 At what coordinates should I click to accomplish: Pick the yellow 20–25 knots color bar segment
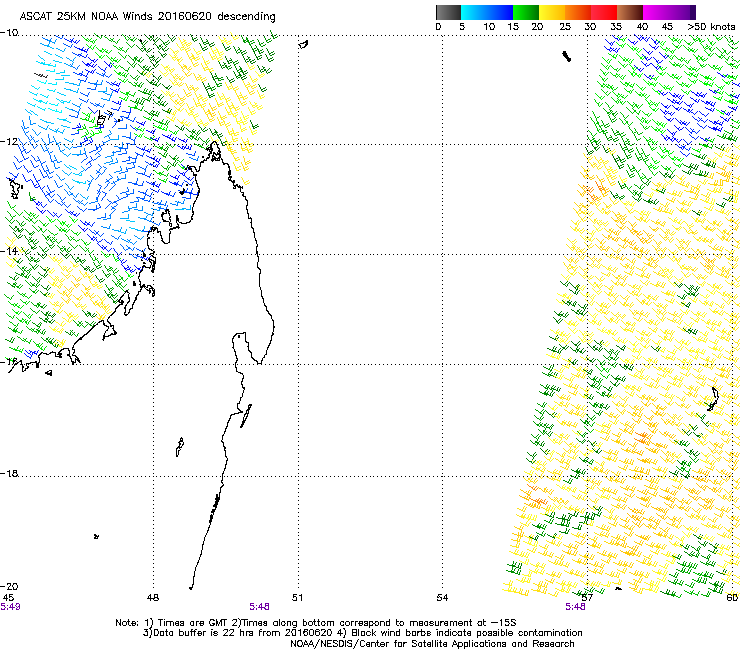click(552, 12)
